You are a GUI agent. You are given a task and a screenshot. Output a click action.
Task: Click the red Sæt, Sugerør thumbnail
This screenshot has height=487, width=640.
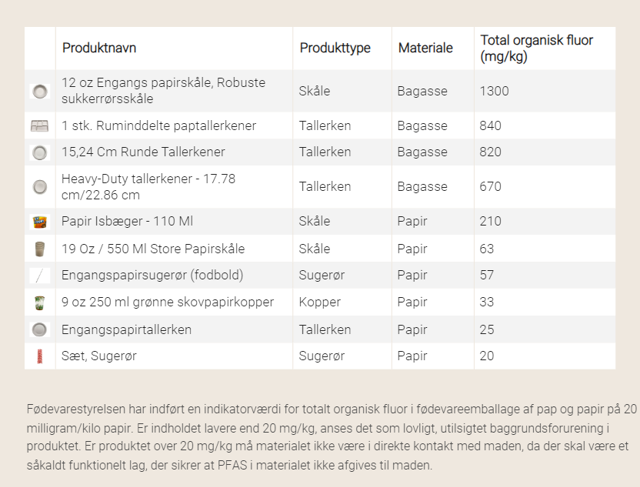click(x=40, y=356)
